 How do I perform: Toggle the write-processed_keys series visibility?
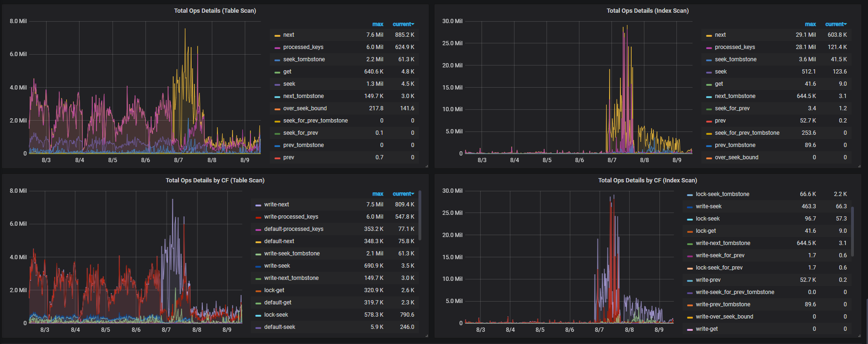(x=291, y=217)
